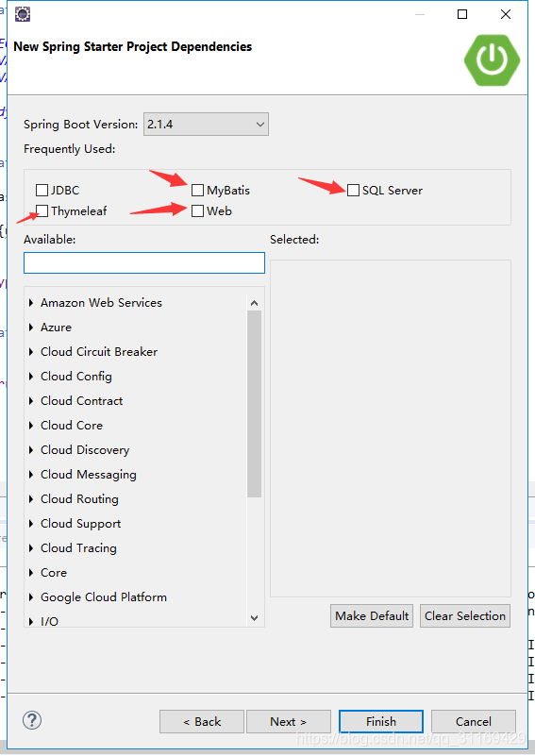Expand the Cloud Tracing arrow
Viewport: 535px width, 756px height.
tap(31, 548)
